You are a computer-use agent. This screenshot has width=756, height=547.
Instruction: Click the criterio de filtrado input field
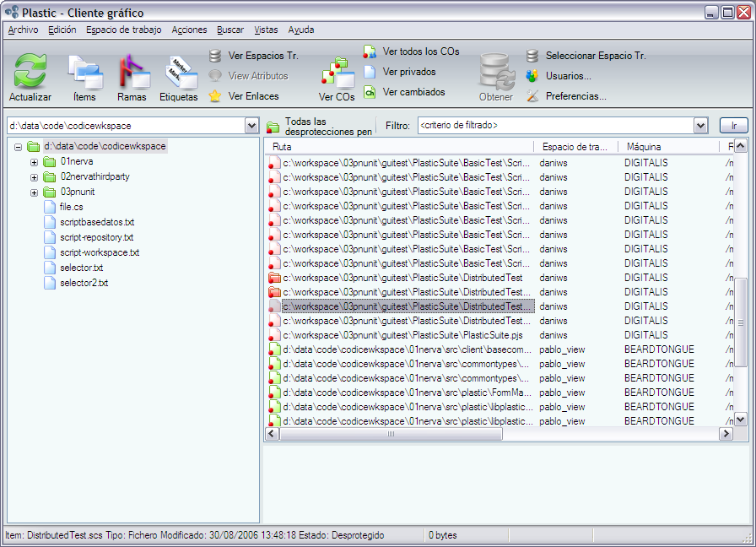click(x=556, y=126)
